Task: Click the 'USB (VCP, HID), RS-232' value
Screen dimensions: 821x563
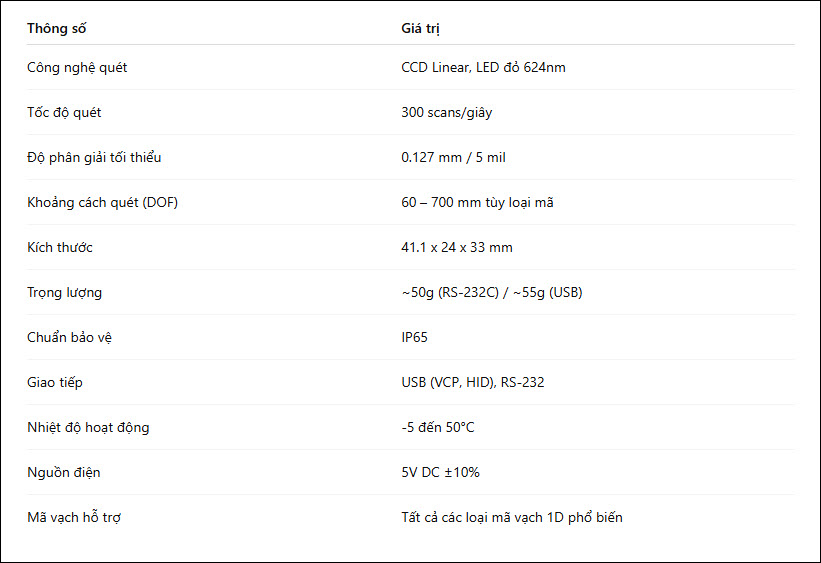Action: tap(473, 383)
